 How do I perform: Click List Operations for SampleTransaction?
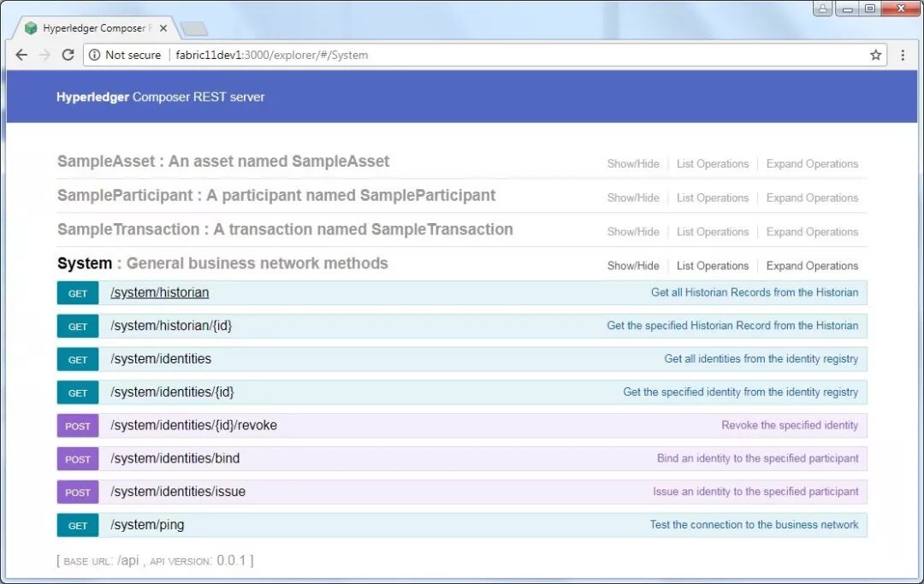[x=713, y=232]
